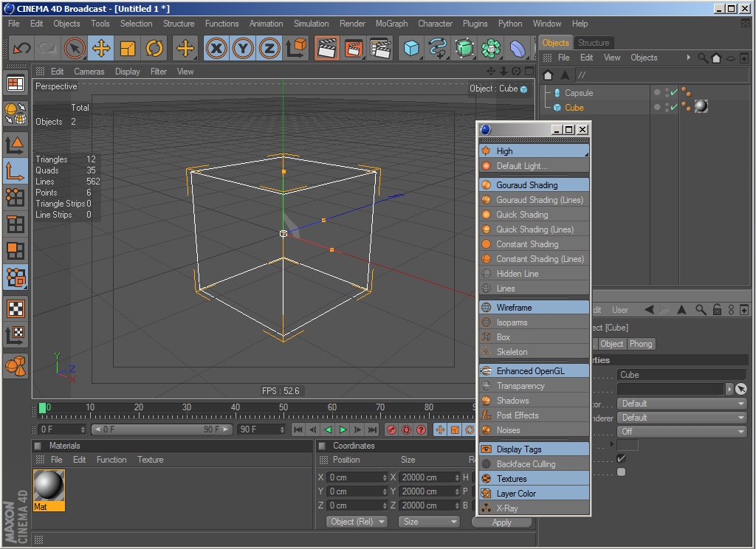Select the Live Selection arrow tool

(x=74, y=49)
